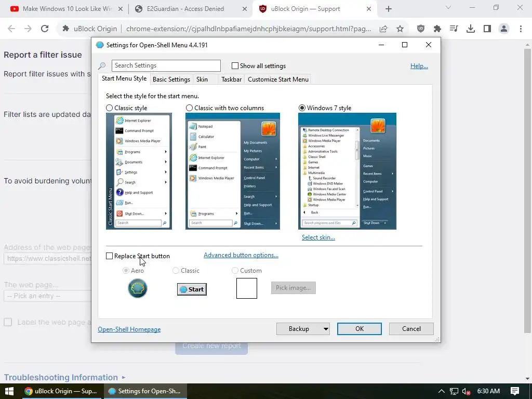Open the Open-Shell Homepage link
Image resolution: width=532 pixels, height=399 pixels.
click(x=129, y=329)
